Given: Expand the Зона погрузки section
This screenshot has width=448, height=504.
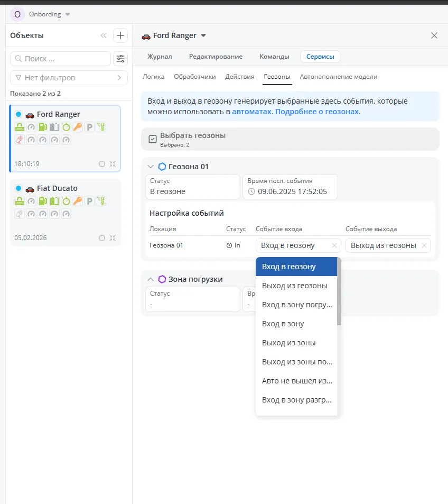Looking at the screenshot, I should tap(150, 279).
